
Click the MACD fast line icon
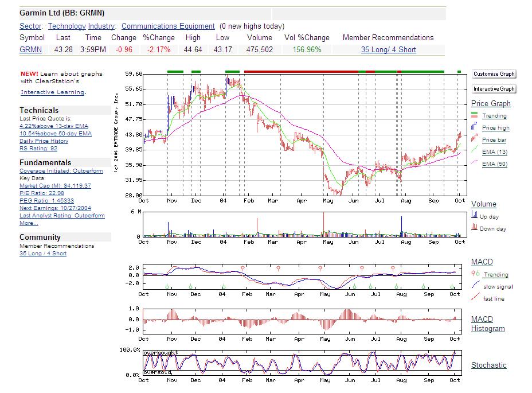pyautogui.click(x=474, y=298)
